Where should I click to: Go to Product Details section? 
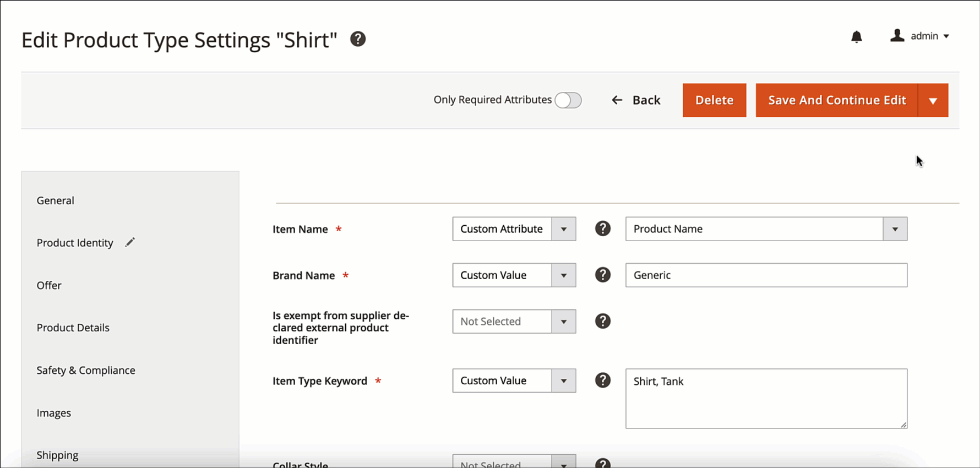73,328
